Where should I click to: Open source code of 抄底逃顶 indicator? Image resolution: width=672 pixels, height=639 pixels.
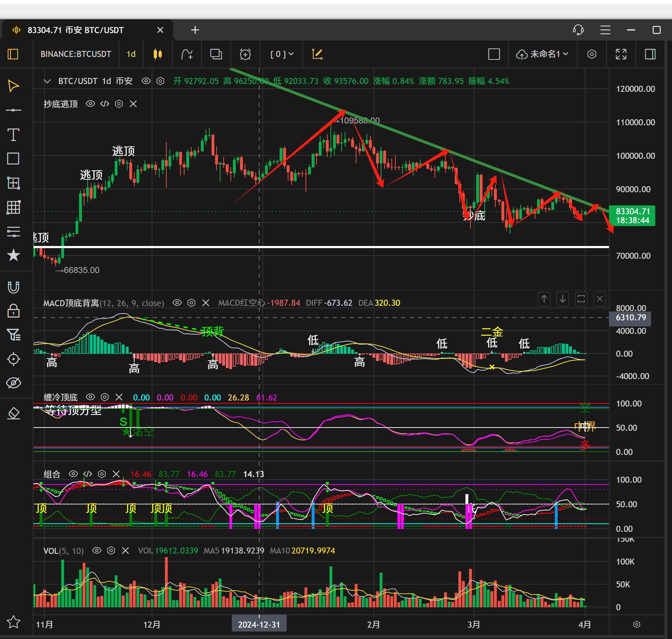pyautogui.click(x=105, y=104)
